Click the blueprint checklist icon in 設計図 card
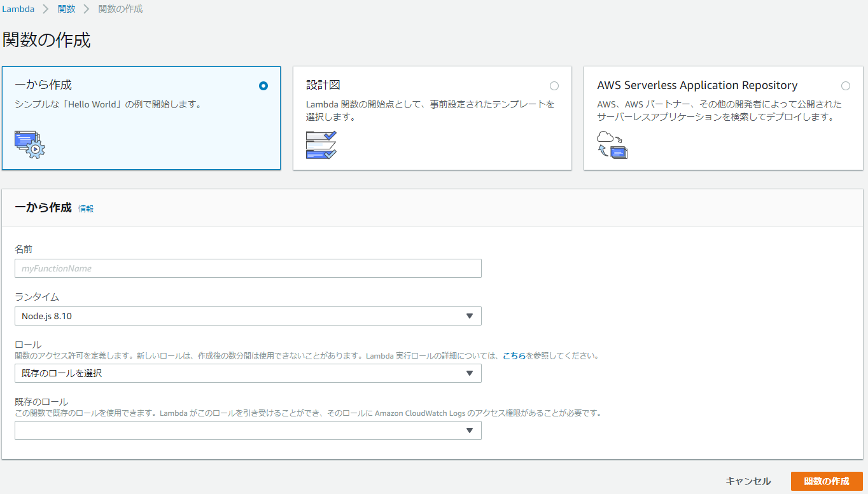The image size is (868, 494). [321, 145]
